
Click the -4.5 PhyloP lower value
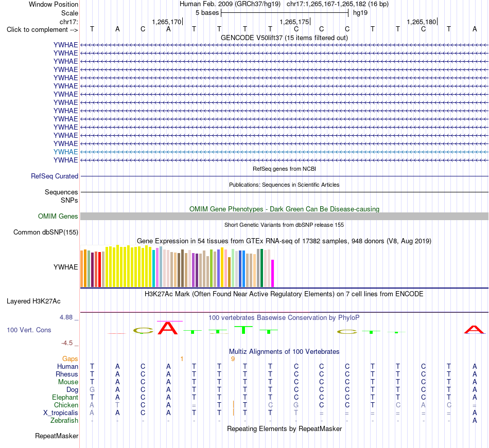tap(67, 343)
